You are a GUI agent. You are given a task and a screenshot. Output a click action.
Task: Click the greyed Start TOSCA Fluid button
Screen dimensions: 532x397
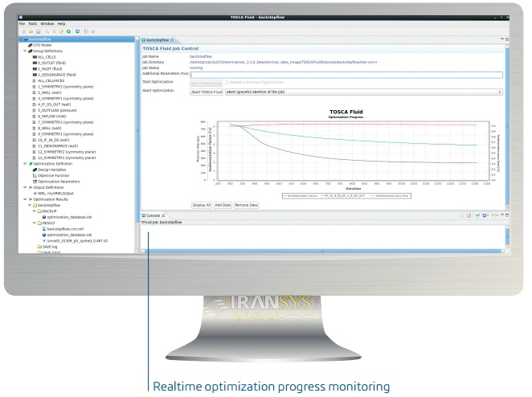pos(207,83)
